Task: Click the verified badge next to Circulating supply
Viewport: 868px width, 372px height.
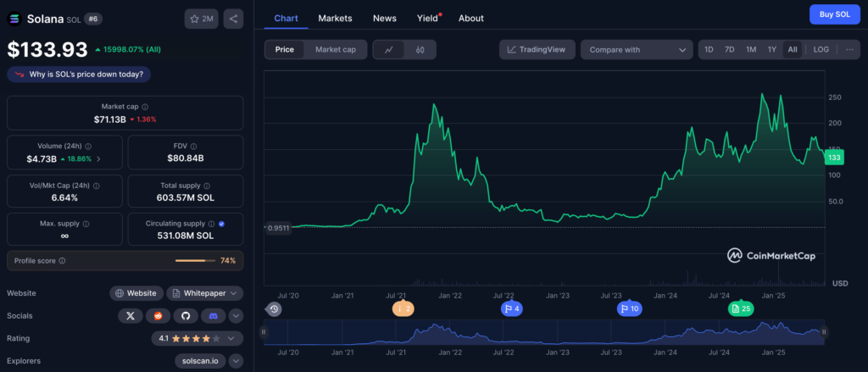Action: (221, 224)
